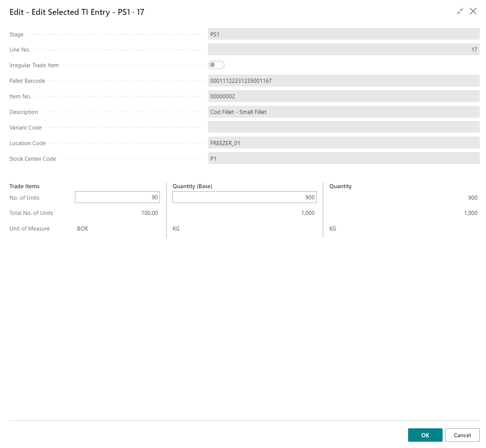Focus the No. of Units input box
Image resolution: width=486 pixels, height=448 pixels.
pyautogui.click(x=117, y=197)
